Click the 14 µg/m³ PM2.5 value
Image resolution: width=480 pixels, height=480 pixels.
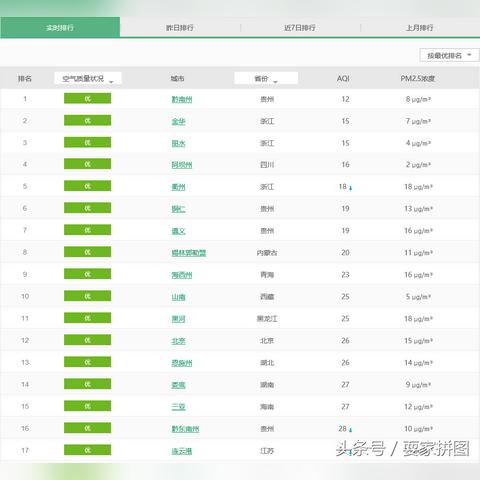point(418,363)
